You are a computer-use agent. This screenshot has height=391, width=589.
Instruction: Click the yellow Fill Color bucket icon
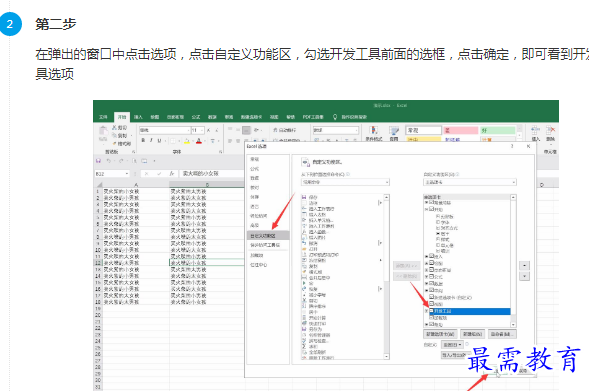[x=187, y=141]
